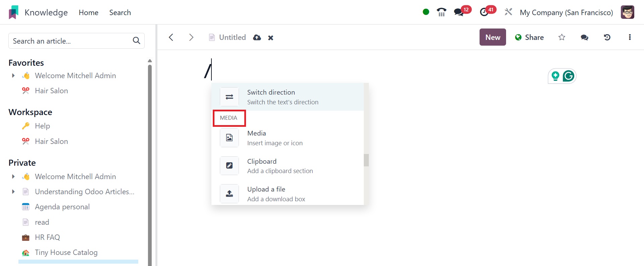The image size is (644, 266).
Task: Click the command list scrollbar thumb
Action: 366,160
